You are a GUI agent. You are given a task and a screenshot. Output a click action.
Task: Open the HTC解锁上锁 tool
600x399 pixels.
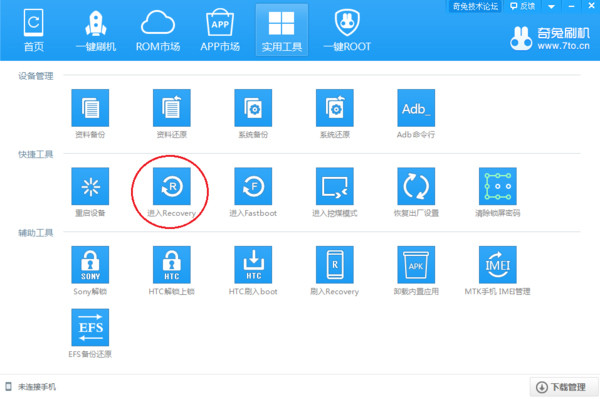tap(172, 270)
